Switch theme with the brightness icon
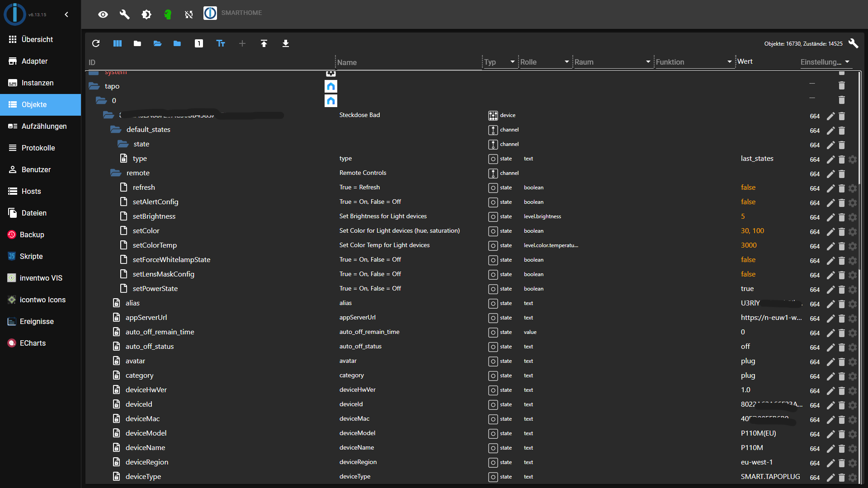This screenshot has width=868, height=488. pos(146,14)
